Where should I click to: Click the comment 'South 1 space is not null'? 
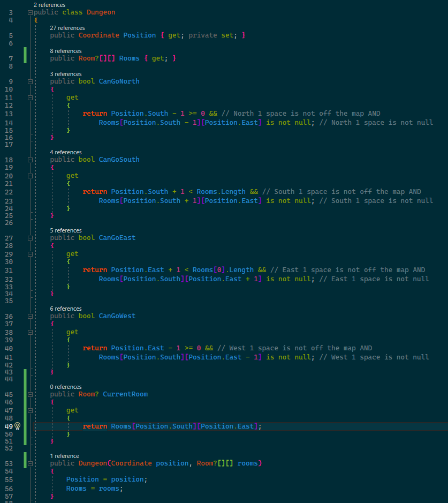coord(376,201)
